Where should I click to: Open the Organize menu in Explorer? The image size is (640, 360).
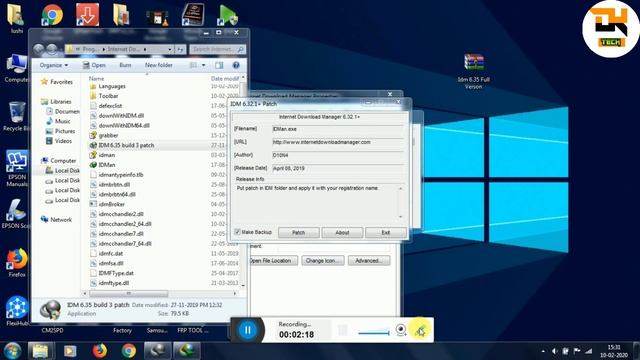[x=53, y=65]
